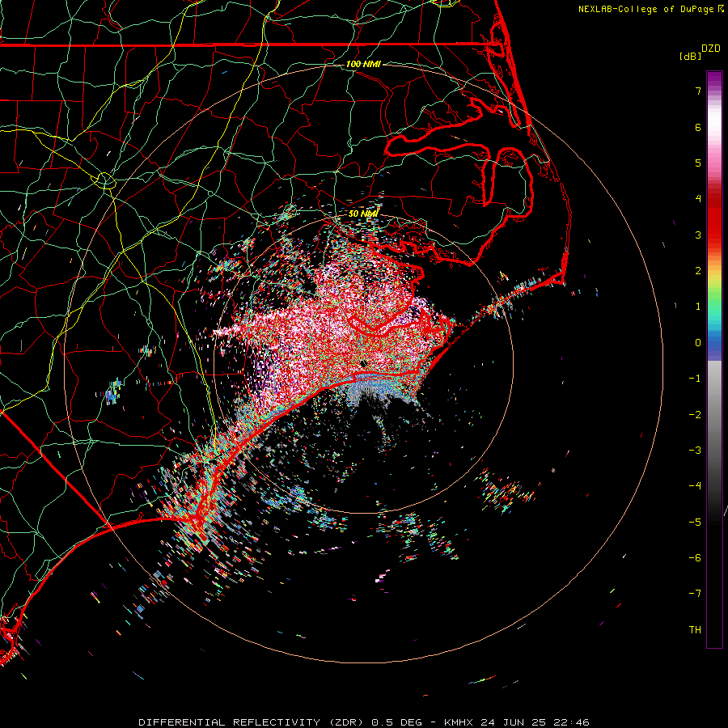
Task: Click the TH threshold label on the scale
Action: click(x=695, y=630)
